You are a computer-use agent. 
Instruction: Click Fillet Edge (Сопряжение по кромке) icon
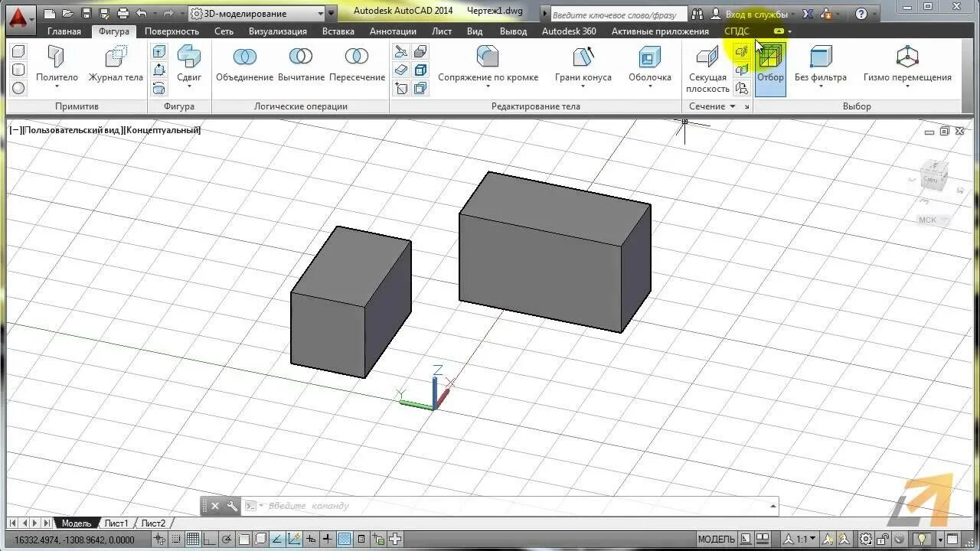pyautogui.click(x=488, y=57)
